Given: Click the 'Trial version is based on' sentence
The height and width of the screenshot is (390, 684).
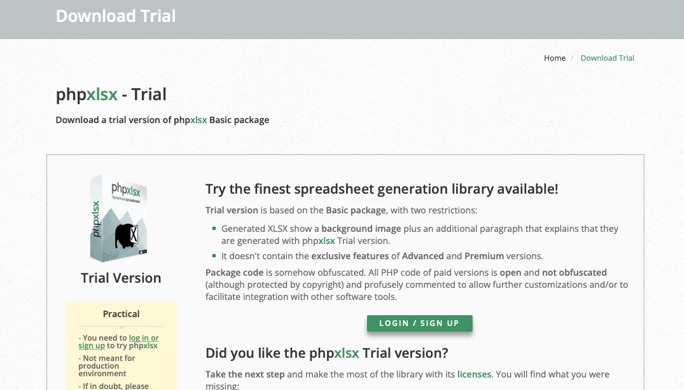Looking at the screenshot, I should [341, 210].
